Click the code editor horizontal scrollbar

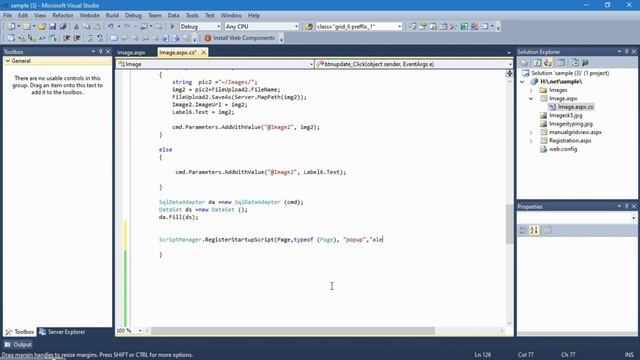coord(293,331)
